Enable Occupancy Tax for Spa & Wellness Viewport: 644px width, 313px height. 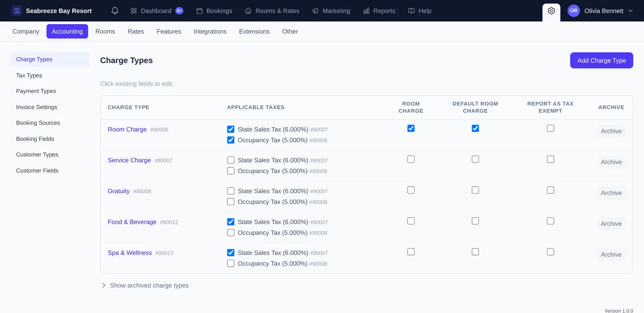click(x=231, y=264)
